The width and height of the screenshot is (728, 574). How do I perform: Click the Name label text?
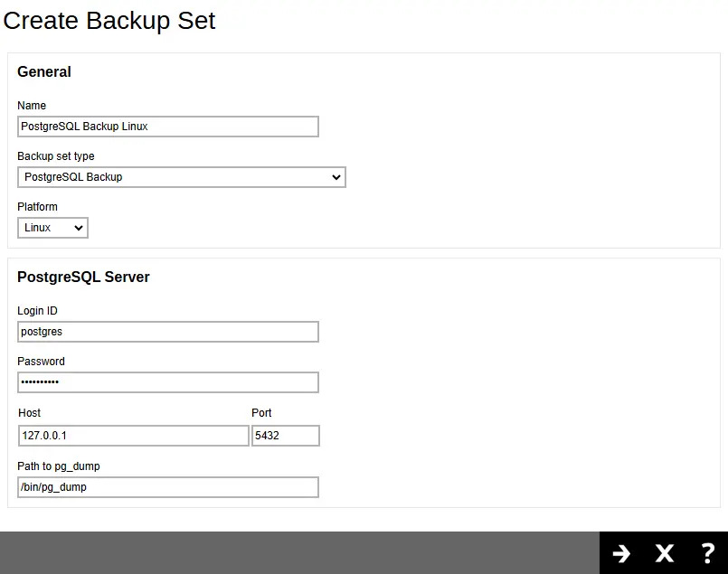tap(32, 106)
